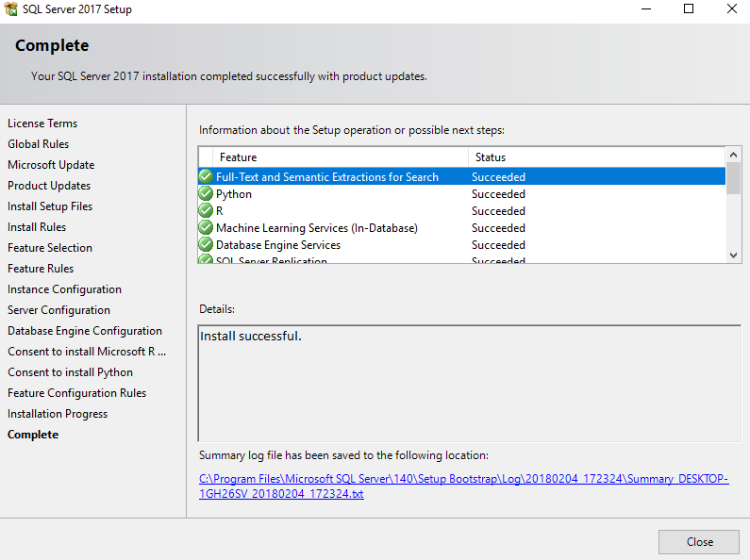
Task: Go to Installation Progress step
Action: tap(58, 414)
